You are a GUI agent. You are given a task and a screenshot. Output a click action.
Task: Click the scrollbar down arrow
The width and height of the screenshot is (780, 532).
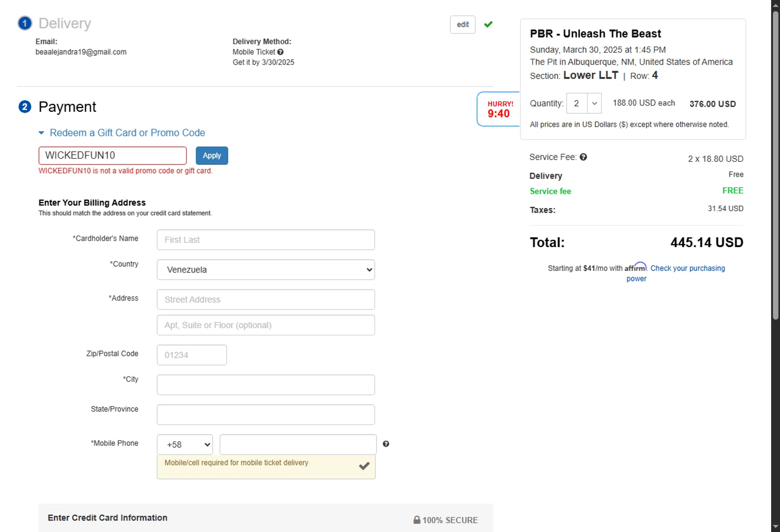pos(775,527)
